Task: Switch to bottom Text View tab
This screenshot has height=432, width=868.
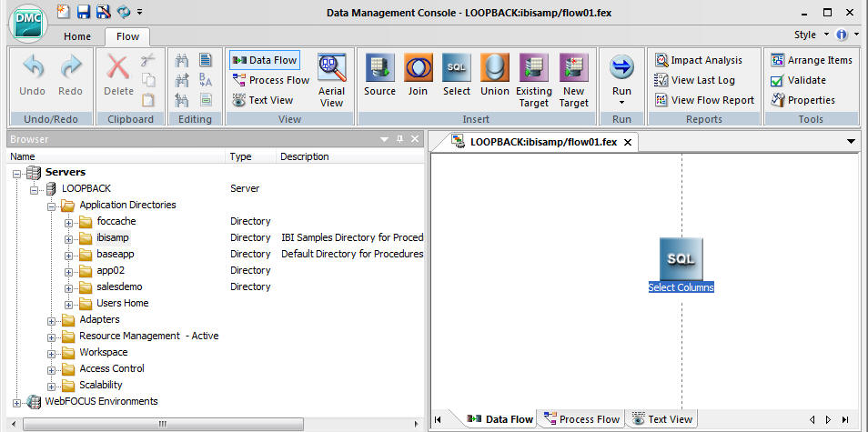Action: coord(662,419)
